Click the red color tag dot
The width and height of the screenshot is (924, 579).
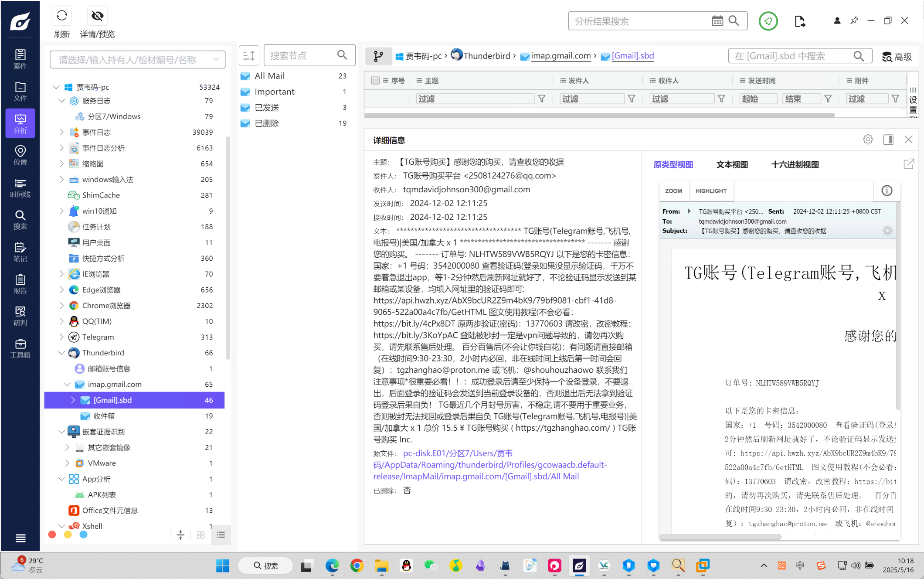click(x=52, y=535)
